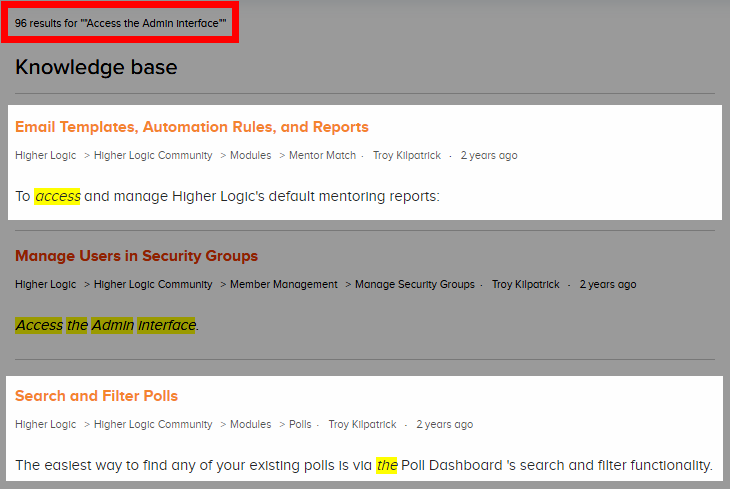This screenshot has height=489, width=730.
Task: Open 'Manage Users in Security Groups' article
Action: [x=136, y=256]
